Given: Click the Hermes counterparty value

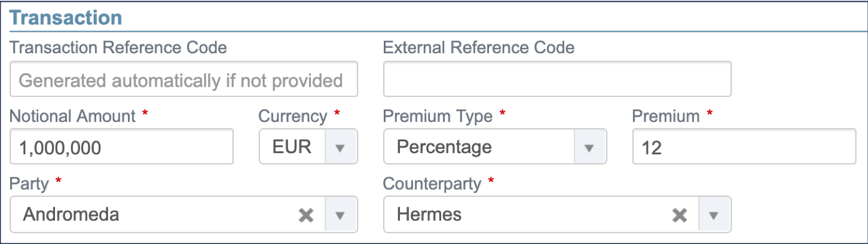Looking at the screenshot, I should click(429, 215).
